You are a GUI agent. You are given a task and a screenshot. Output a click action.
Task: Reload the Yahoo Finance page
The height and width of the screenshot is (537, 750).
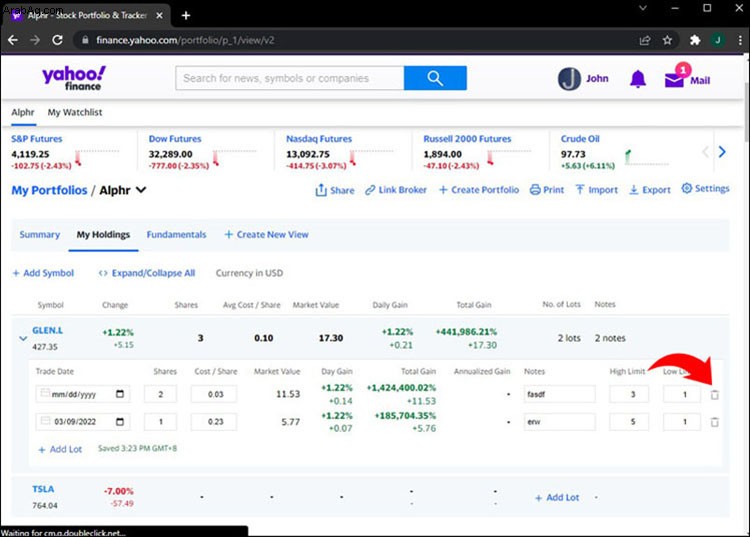[x=57, y=40]
